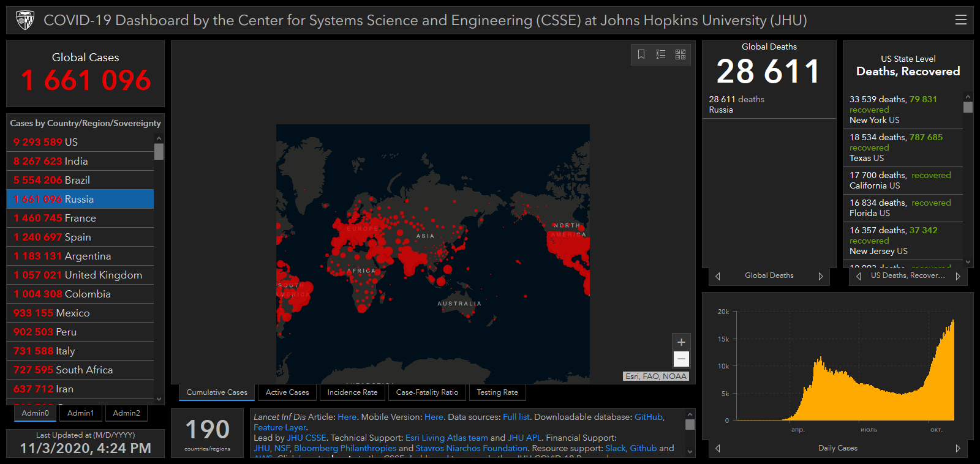
Task: Deselect the highlighted Russia row
Action: [80, 199]
